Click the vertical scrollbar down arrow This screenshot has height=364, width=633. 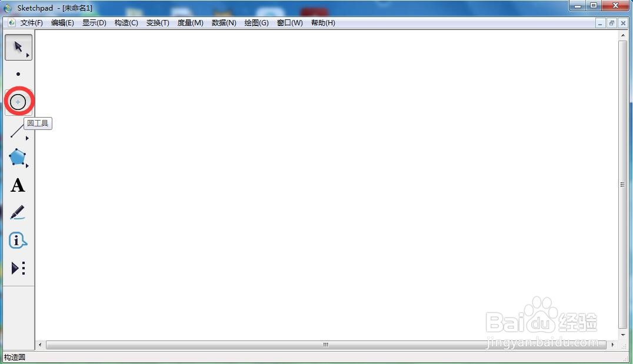623,335
